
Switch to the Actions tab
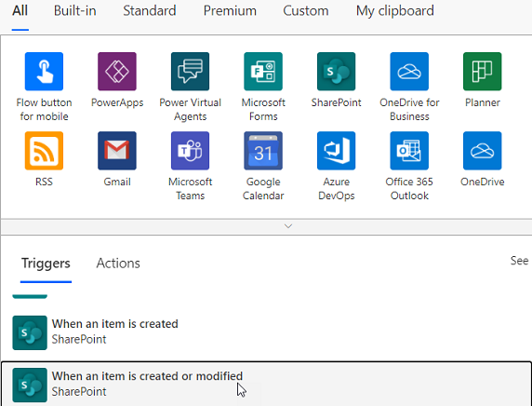point(118,264)
